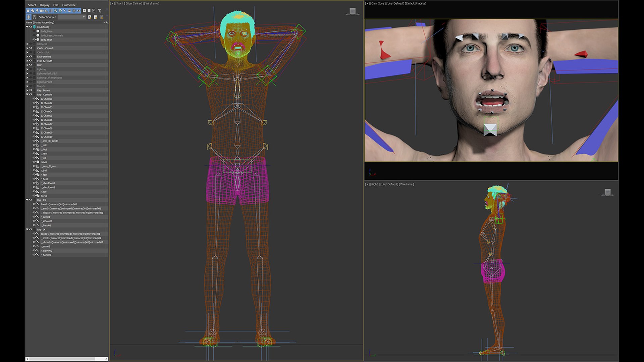This screenshot has width=644, height=362.
Task: Click ViewCube in Front viewport
Action: pos(353,11)
